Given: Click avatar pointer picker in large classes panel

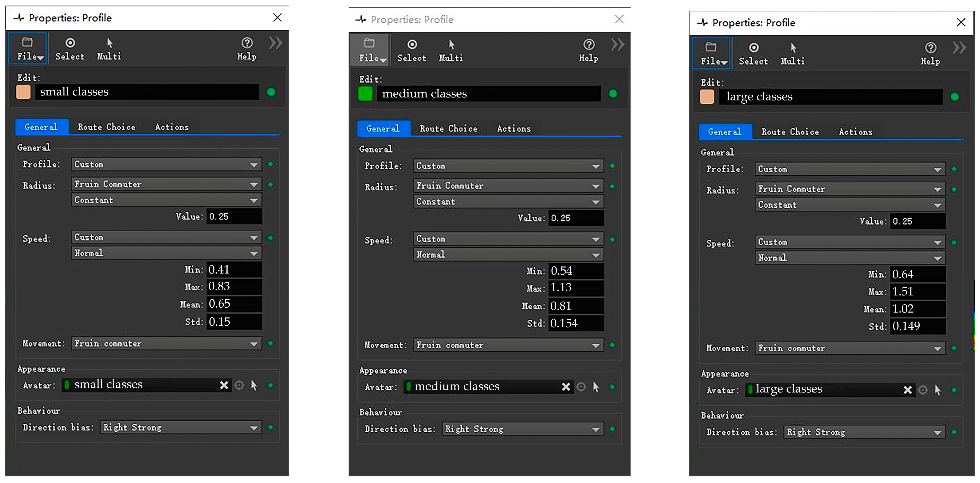Looking at the screenshot, I should pyautogui.click(x=937, y=390).
